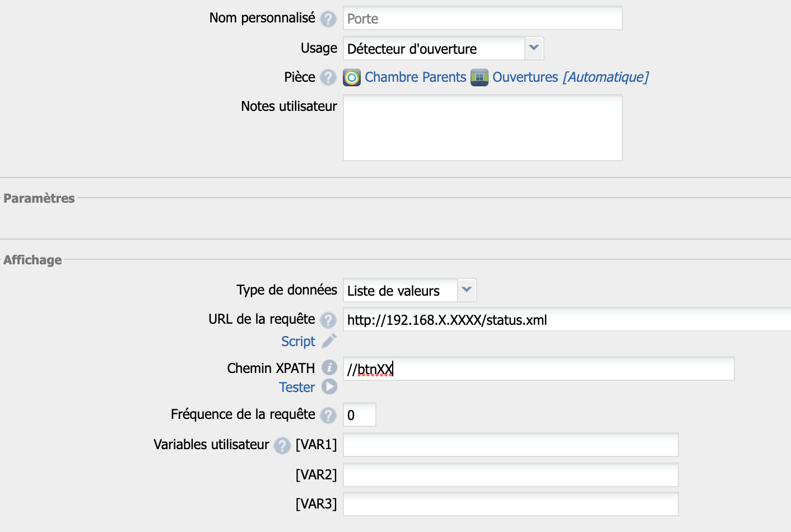Click the Type de données label

click(x=287, y=290)
